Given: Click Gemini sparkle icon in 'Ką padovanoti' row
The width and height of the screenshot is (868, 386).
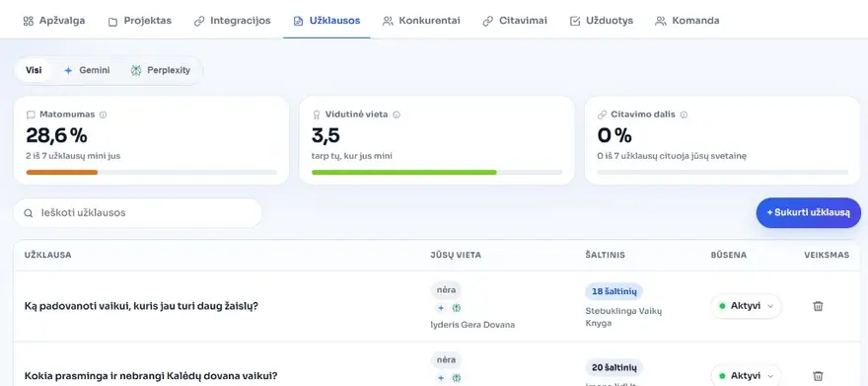Looking at the screenshot, I should tap(441, 308).
